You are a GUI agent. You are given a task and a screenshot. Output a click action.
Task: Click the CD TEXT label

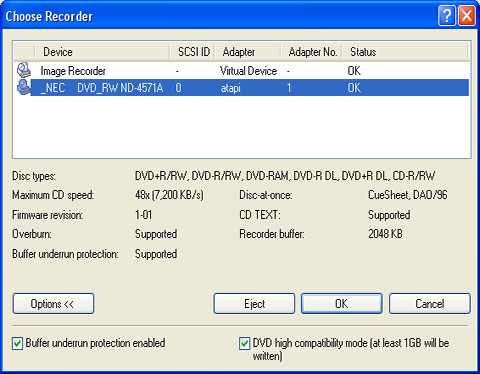pyautogui.click(x=260, y=215)
